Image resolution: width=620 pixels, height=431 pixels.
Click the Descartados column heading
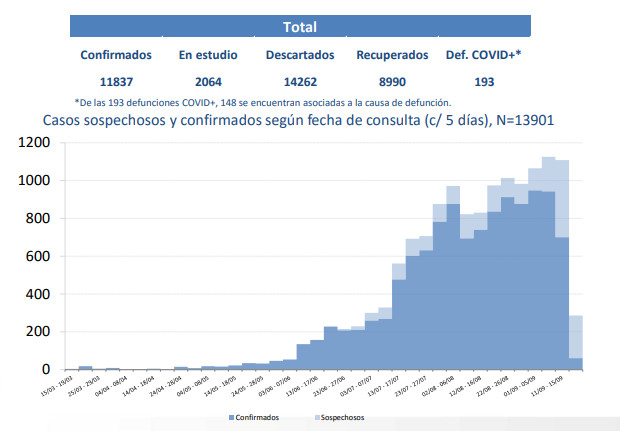click(x=300, y=56)
